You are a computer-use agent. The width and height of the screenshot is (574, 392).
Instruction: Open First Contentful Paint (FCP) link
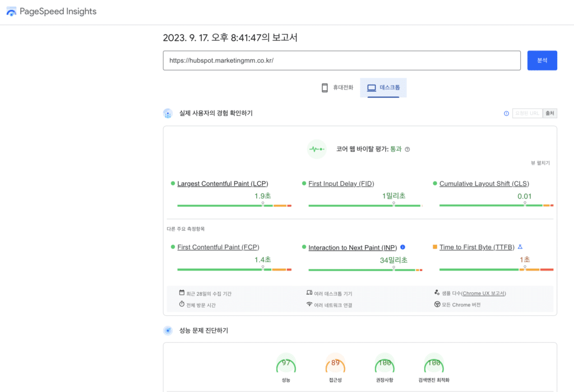coord(218,247)
